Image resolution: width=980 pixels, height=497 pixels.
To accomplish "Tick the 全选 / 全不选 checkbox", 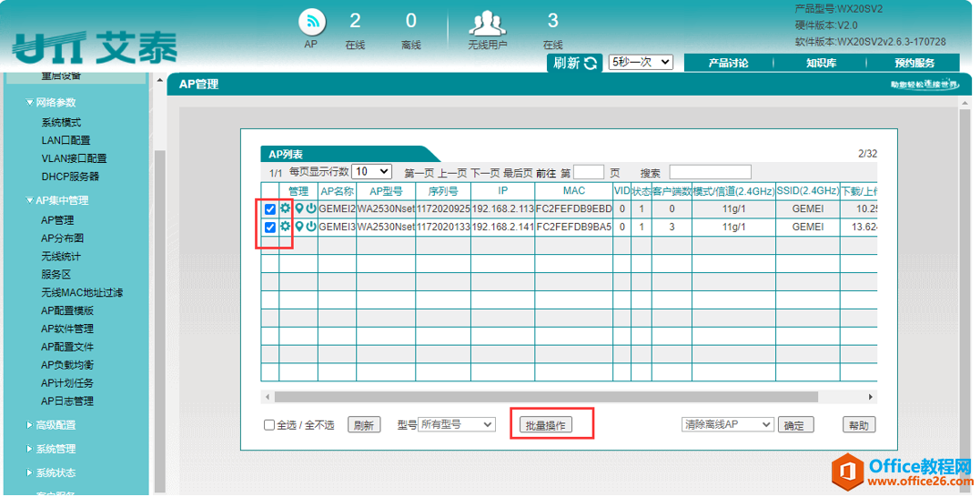I will tap(269, 425).
